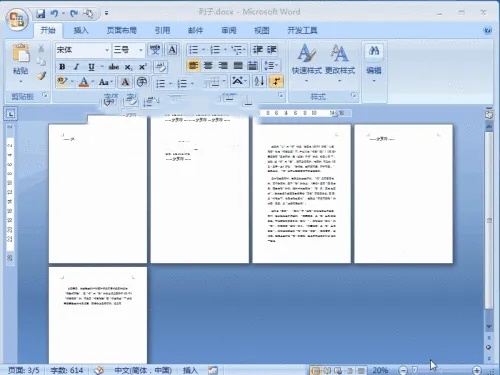
Task: Switch to the 邮件 tab
Action: point(195,30)
